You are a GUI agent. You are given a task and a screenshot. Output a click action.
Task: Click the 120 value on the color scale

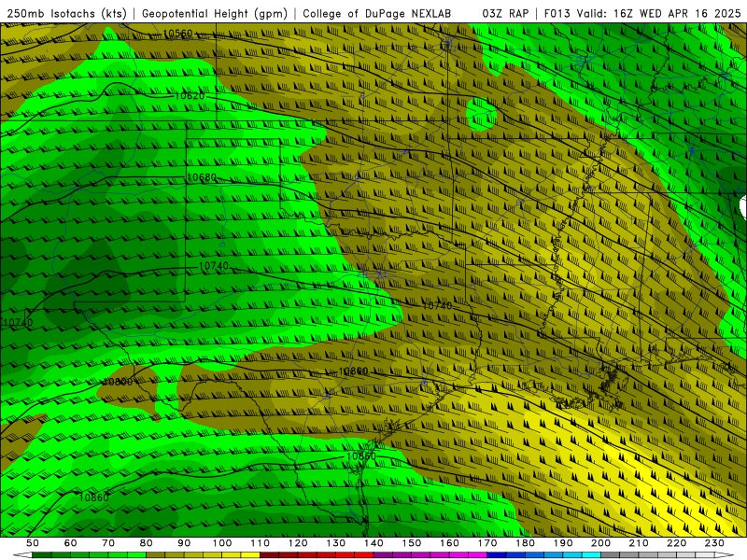click(298, 543)
